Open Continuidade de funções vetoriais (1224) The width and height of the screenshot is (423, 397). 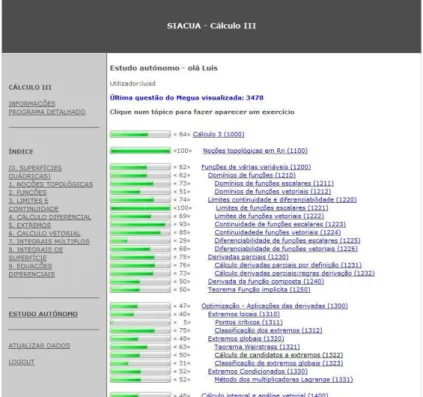(x=278, y=232)
